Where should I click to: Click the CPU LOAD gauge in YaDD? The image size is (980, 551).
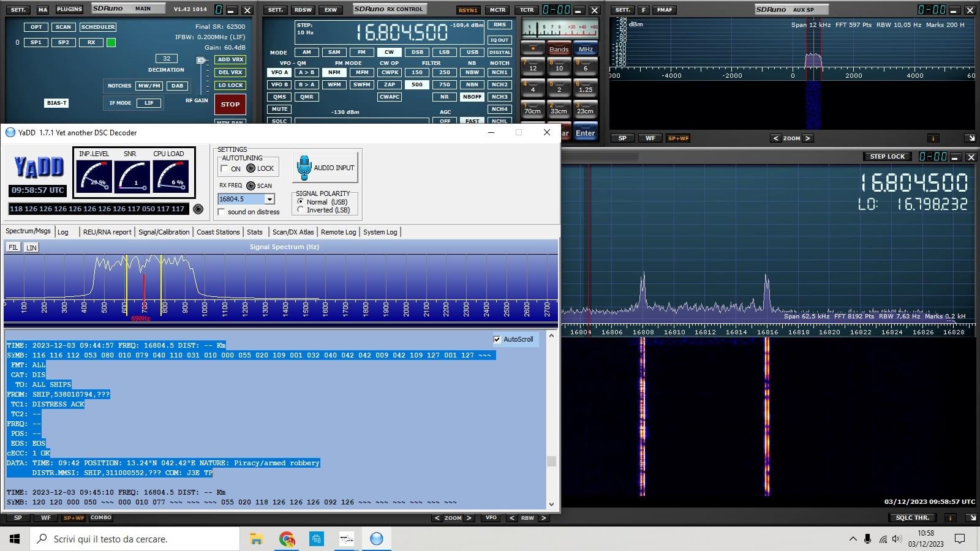170,176
